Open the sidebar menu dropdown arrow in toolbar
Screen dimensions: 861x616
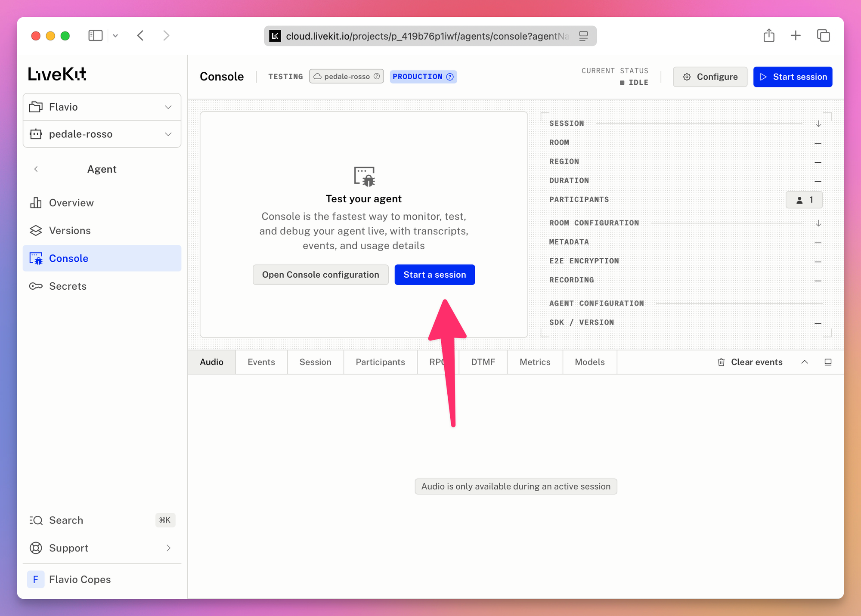click(x=115, y=36)
